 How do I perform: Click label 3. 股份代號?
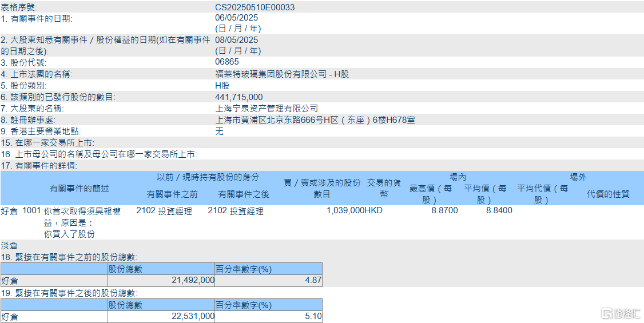(24, 63)
